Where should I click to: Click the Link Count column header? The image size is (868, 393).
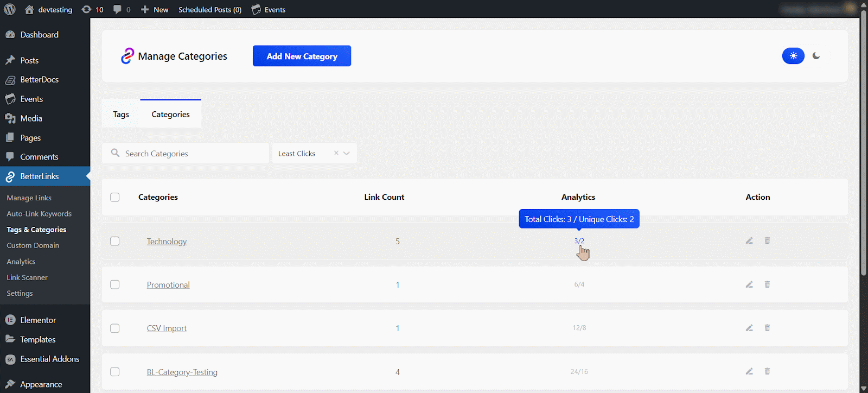pyautogui.click(x=384, y=197)
